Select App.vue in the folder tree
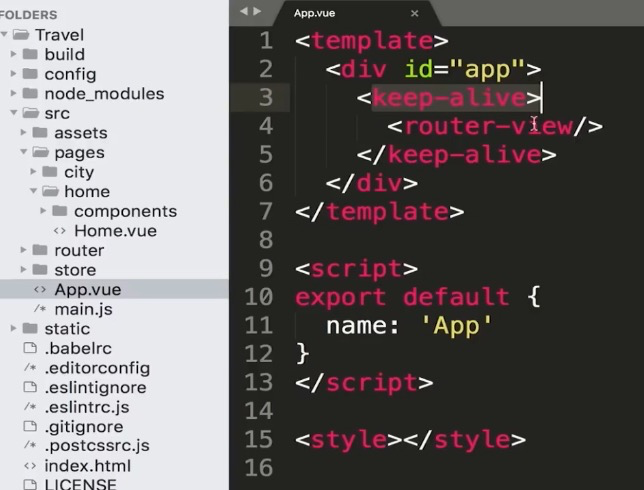The width and height of the screenshot is (644, 490). tap(114, 290)
